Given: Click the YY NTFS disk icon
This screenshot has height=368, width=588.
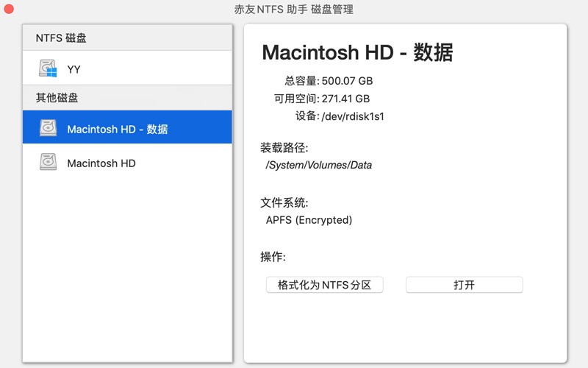Looking at the screenshot, I should (48, 68).
